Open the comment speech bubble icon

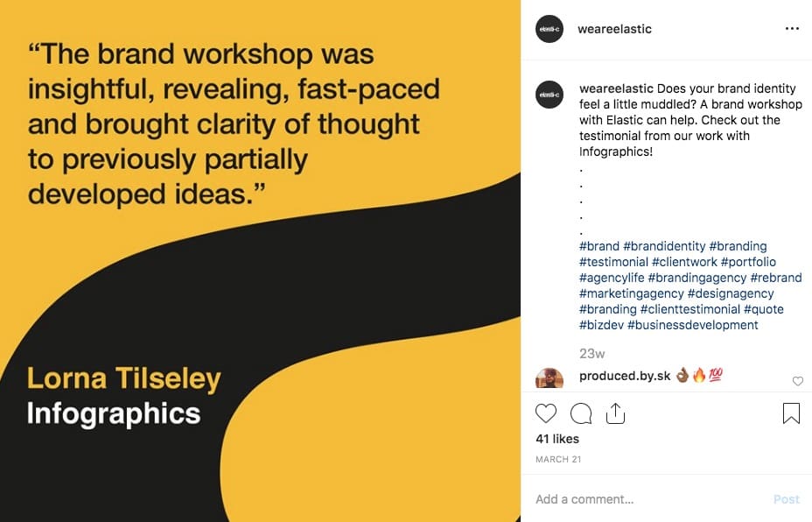point(581,413)
